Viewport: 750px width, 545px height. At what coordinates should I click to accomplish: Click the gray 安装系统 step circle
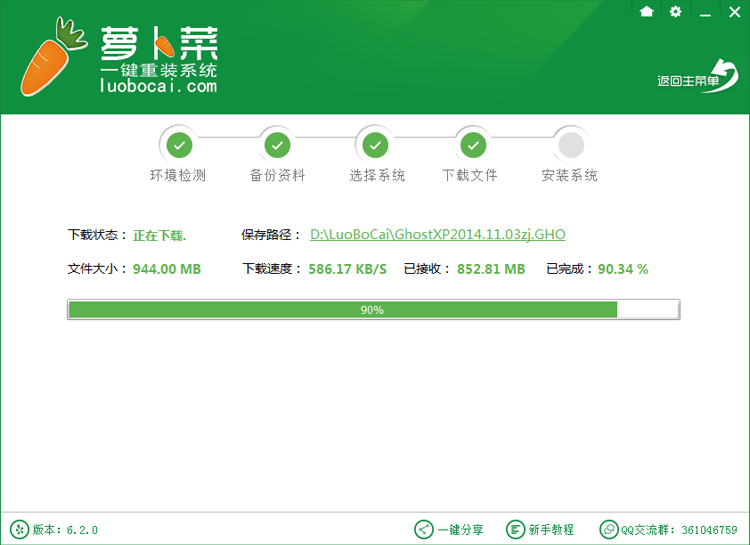(570, 145)
